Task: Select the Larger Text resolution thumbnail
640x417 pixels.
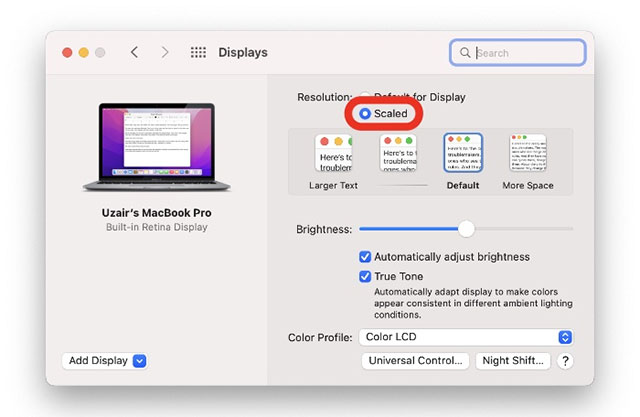Action: (334, 153)
